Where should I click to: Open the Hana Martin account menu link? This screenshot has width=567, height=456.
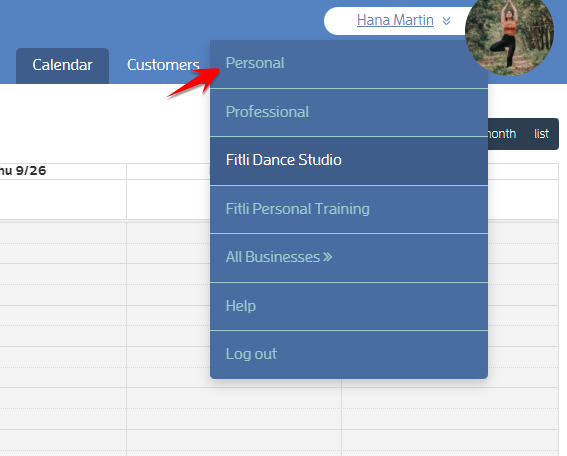(395, 20)
